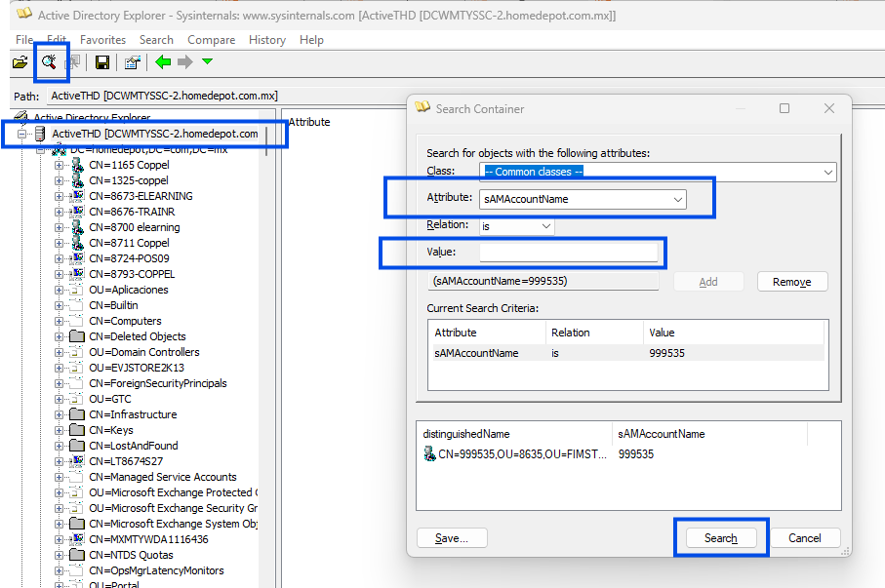This screenshot has height=588, width=885.
Task: Click the user icon beside CN=8700 elearning
Action: (77, 227)
